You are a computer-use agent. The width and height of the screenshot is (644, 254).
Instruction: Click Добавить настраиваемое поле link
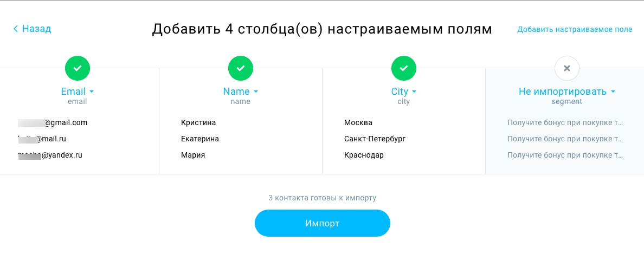tap(575, 30)
